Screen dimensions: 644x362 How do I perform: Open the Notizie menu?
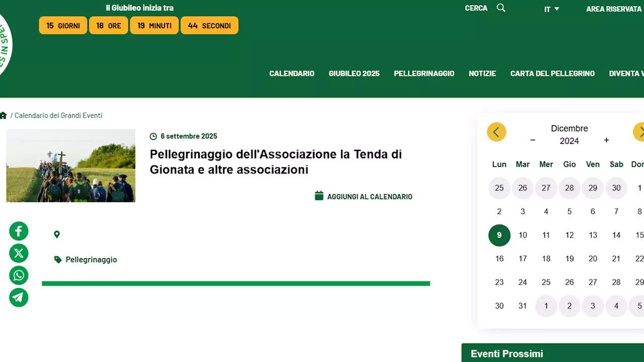tap(482, 73)
